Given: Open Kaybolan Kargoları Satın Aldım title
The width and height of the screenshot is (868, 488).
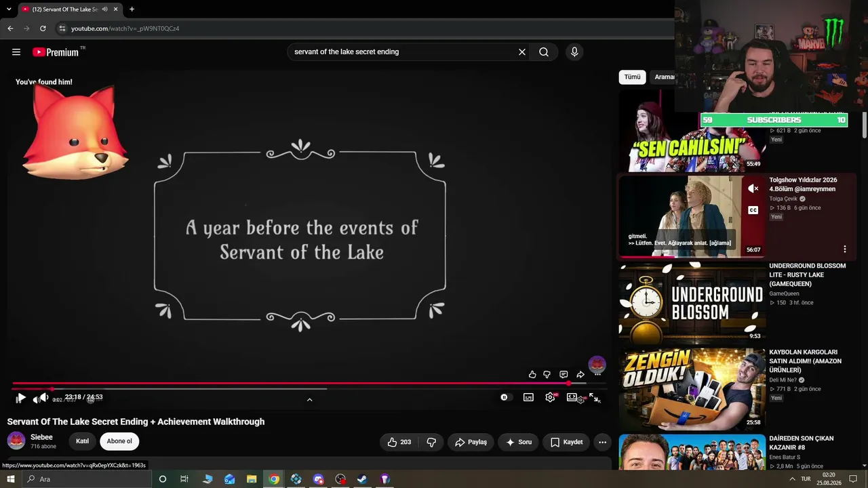Looking at the screenshot, I should 806,361.
